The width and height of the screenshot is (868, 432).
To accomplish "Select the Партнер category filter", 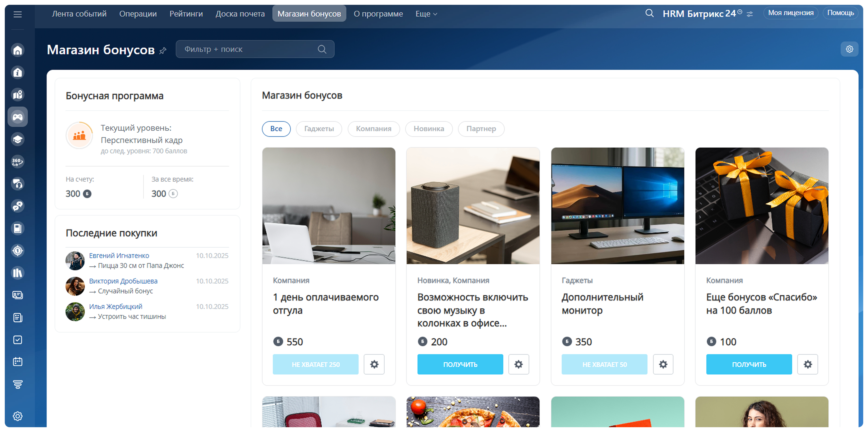I will 481,129.
